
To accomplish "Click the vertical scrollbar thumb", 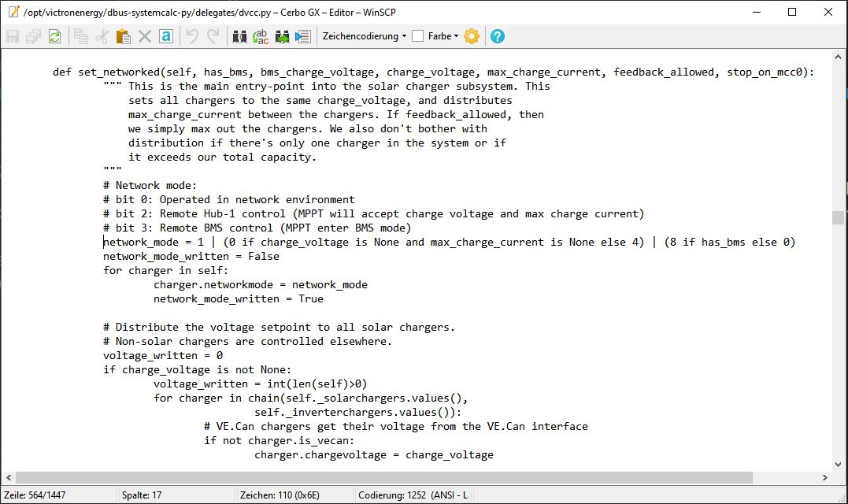I will 837,217.
